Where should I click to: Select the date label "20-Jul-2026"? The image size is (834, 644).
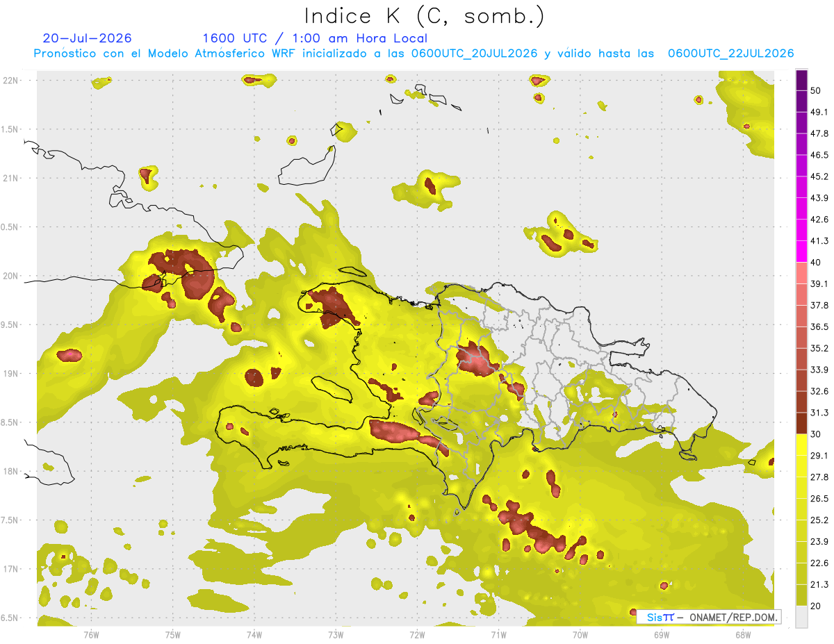(x=87, y=38)
